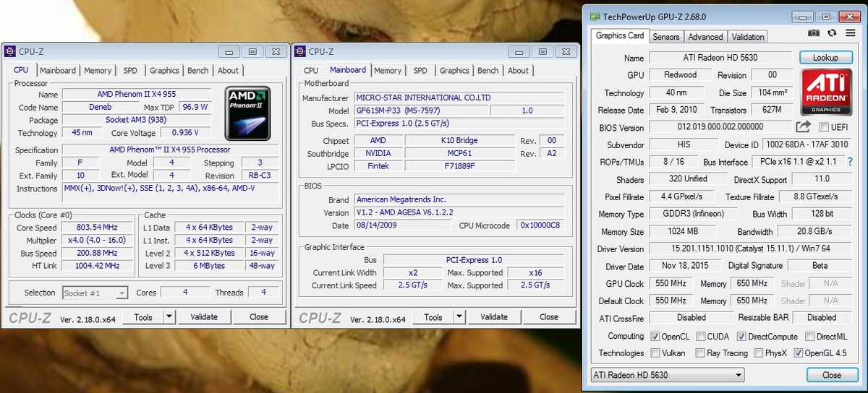Image resolution: width=868 pixels, height=393 pixels.
Task: Click the GPU-Z title bar icon
Action: coord(595,16)
